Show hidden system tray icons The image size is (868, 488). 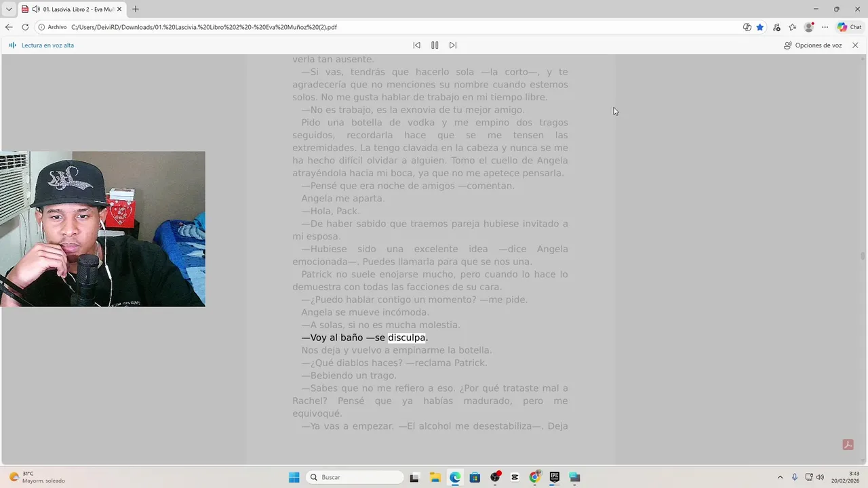780,477
